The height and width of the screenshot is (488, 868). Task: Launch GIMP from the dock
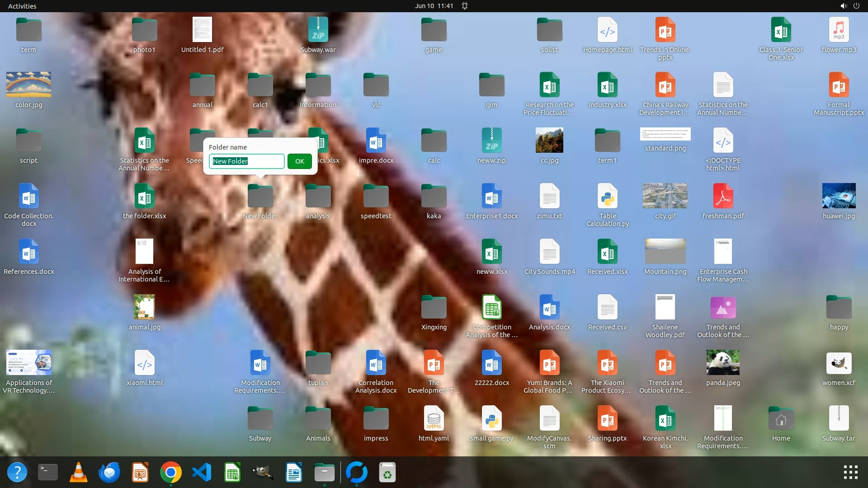pos(263,472)
